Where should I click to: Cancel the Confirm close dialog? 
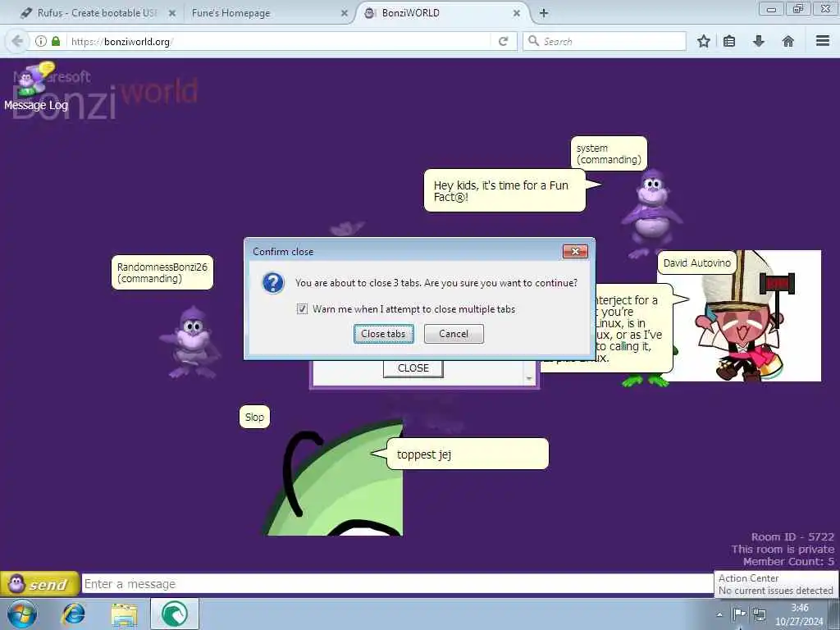454,334
